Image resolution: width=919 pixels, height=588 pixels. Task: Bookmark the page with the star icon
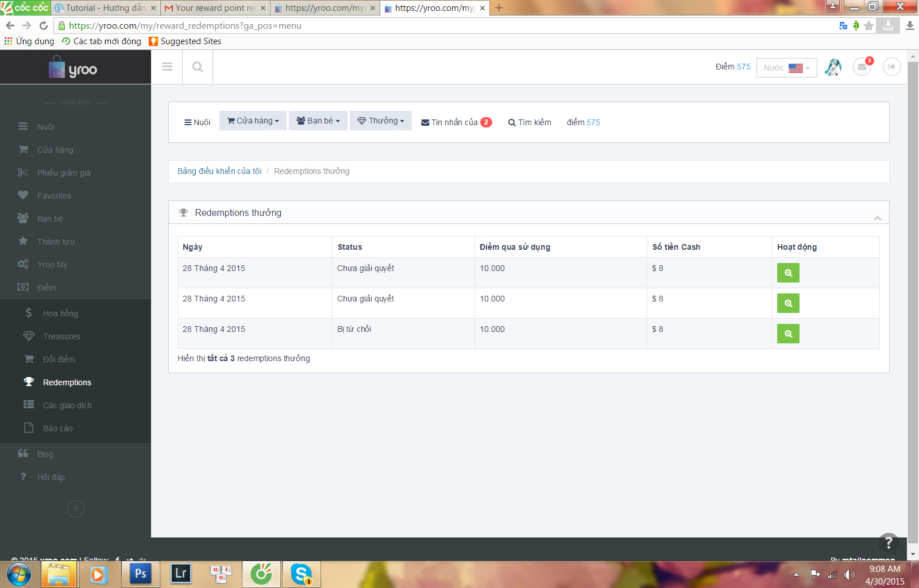tap(869, 25)
